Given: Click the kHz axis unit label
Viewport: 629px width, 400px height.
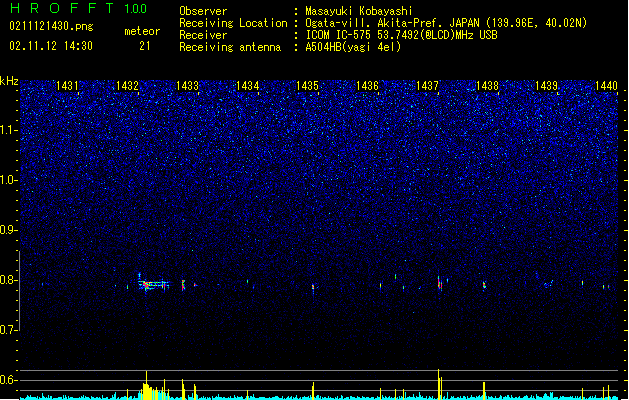Looking at the screenshot, I should 9,81.
